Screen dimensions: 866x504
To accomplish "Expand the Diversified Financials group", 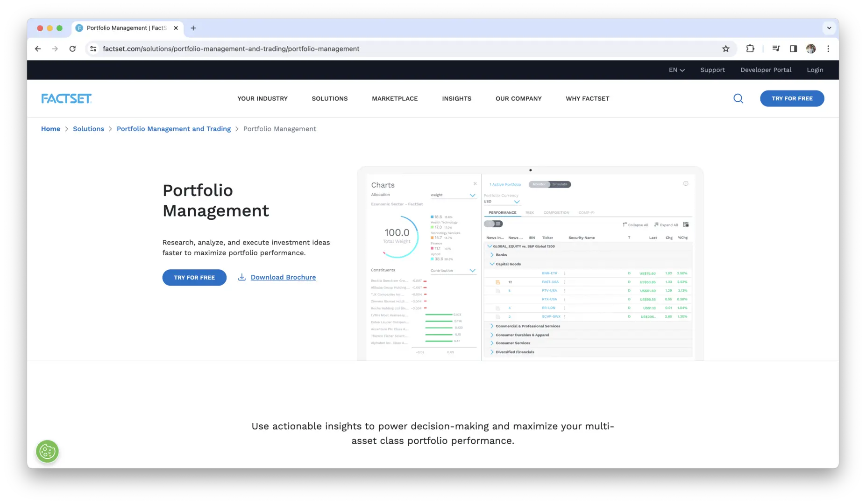I will [x=492, y=352].
